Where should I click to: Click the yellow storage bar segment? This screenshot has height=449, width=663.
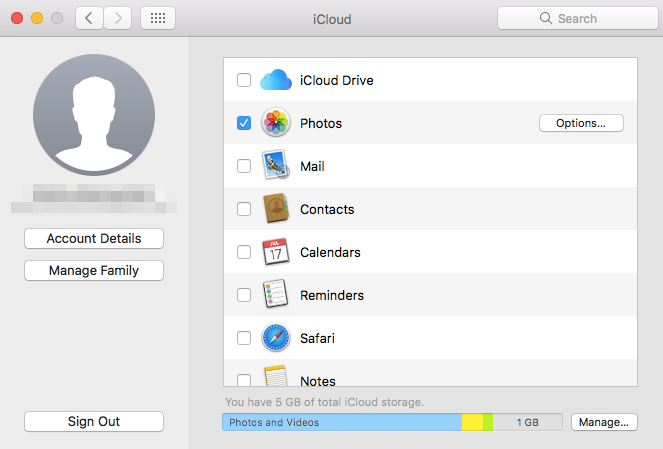(x=472, y=422)
